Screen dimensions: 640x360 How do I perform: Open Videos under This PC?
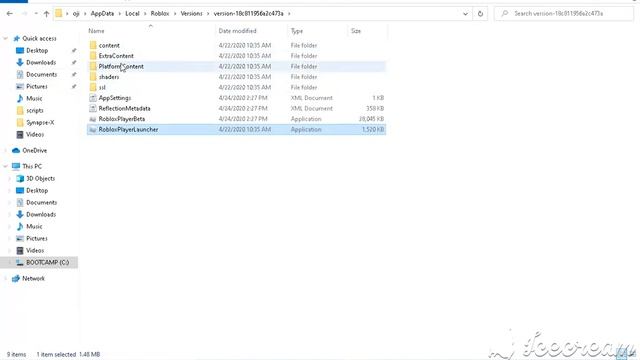click(35, 251)
